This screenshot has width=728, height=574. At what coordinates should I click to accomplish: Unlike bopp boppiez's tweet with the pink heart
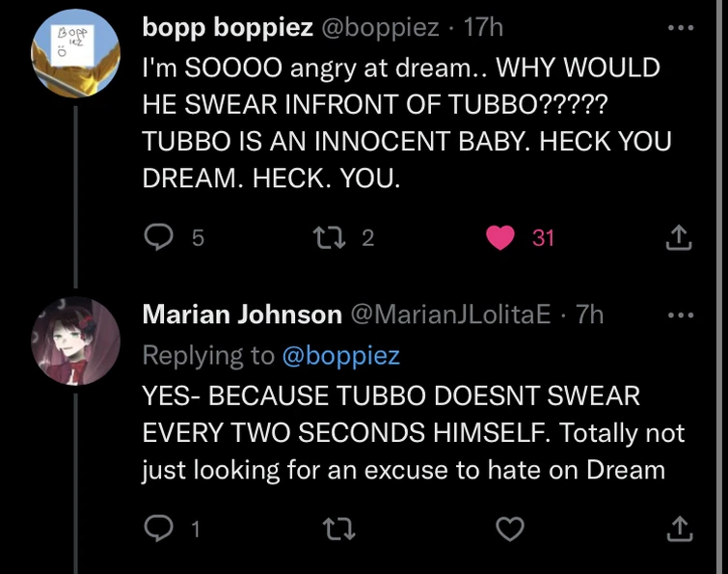point(500,236)
